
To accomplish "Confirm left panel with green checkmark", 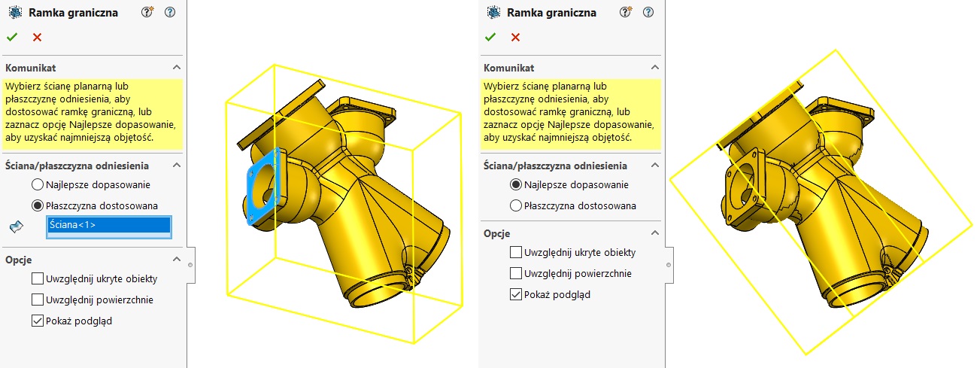I will coord(12,37).
